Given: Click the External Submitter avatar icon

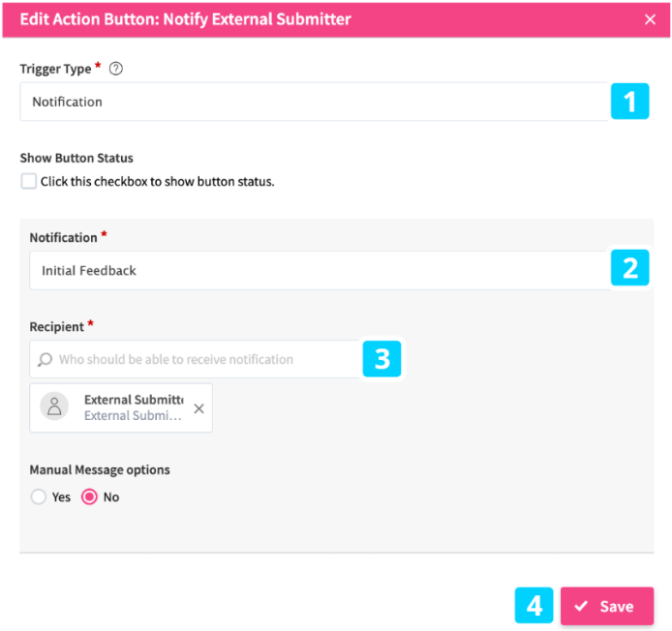Looking at the screenshot, I should 55,407.
